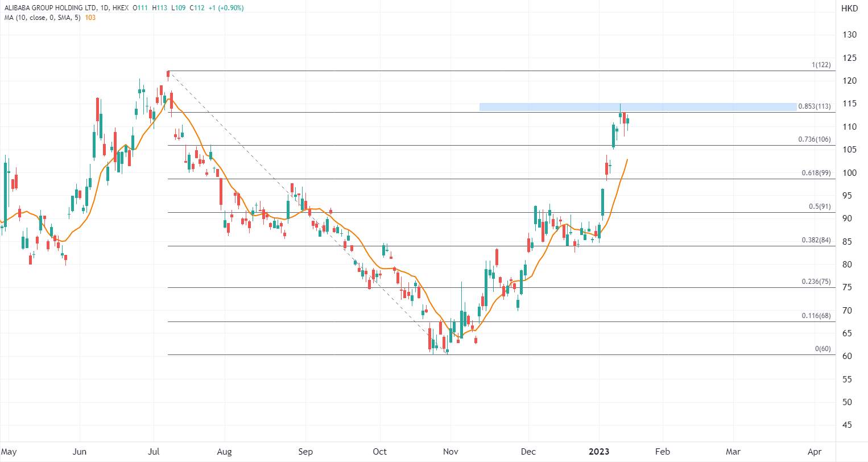Click the Aug label on the time axis
This screenshot has width=868, height=462.
pos(225,452)
